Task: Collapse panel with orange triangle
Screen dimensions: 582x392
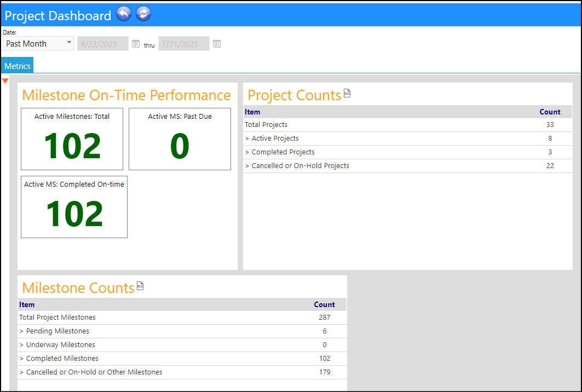Action: [x=5, y=80]
